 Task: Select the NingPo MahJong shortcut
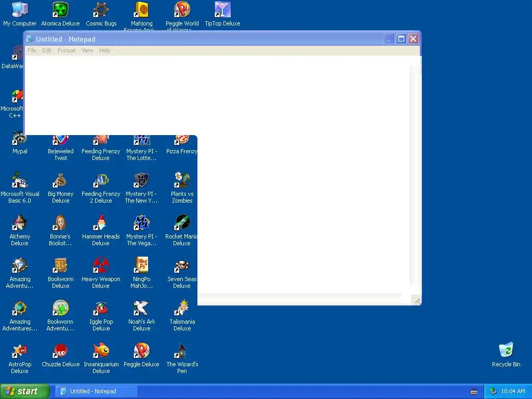[141, 273]
